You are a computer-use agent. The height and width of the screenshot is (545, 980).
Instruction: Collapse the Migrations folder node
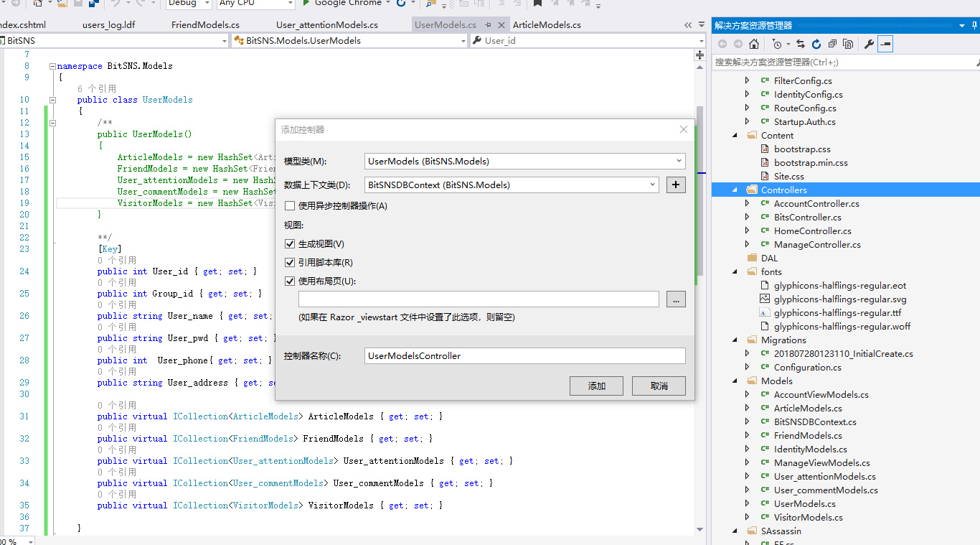[x=735, y=340]
